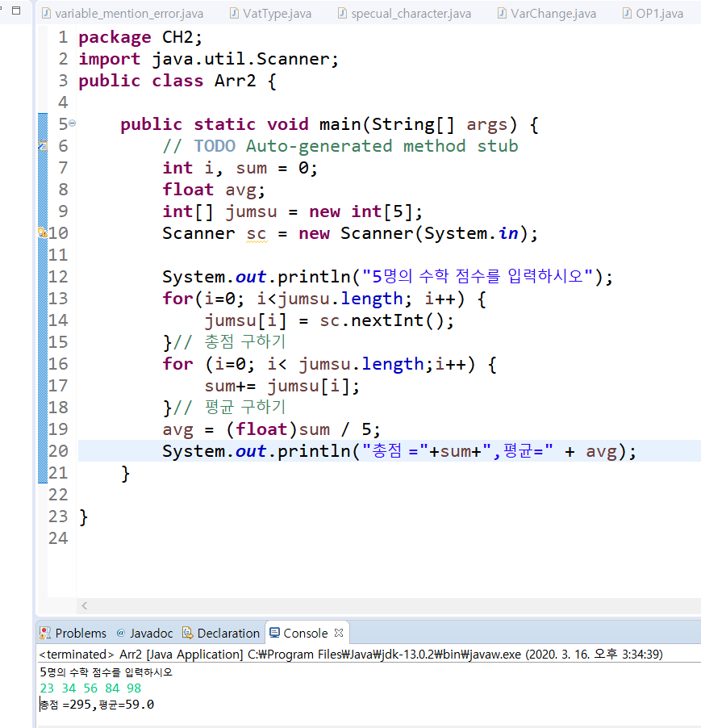Switch to the Javadoc tab
Viewport: 701px width, 728px height.
144,634
